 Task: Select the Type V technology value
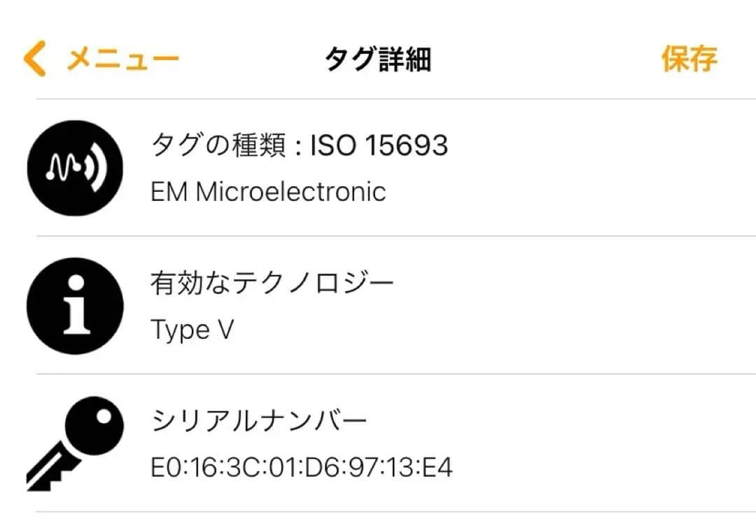coord(192,330)
